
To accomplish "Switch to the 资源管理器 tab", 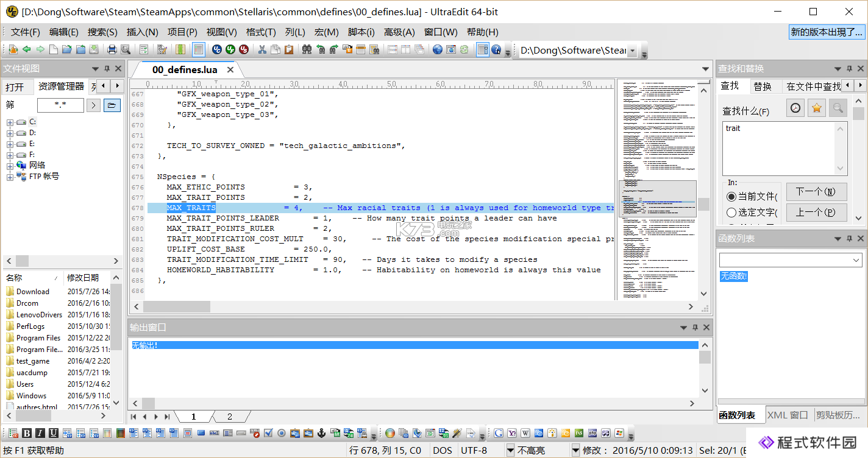I will [61, 86].
